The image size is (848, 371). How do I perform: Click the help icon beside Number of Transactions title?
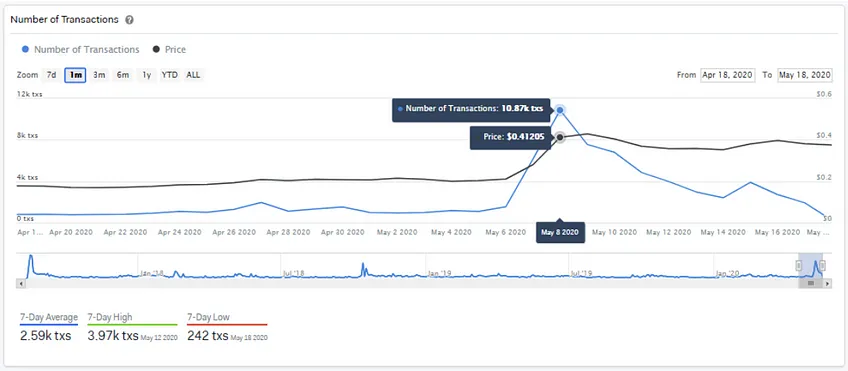click(x=129, y=20)
